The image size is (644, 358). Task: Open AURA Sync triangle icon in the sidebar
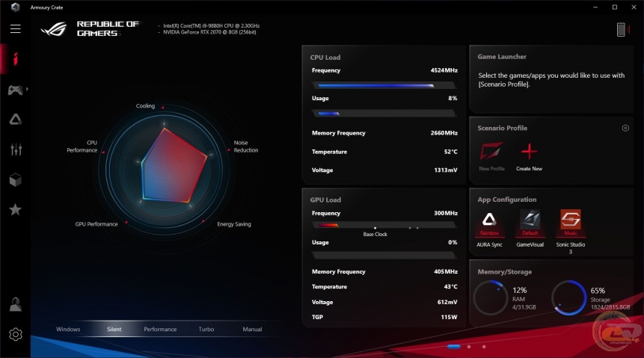[16, 120]
